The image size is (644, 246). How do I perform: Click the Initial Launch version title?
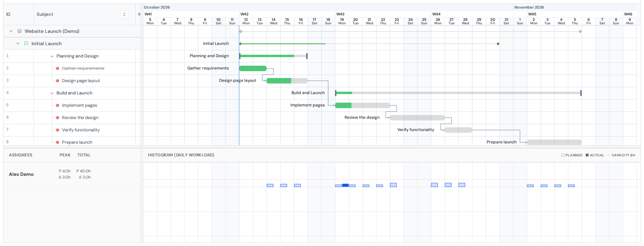pyautogui.click(x=47, y=43)
